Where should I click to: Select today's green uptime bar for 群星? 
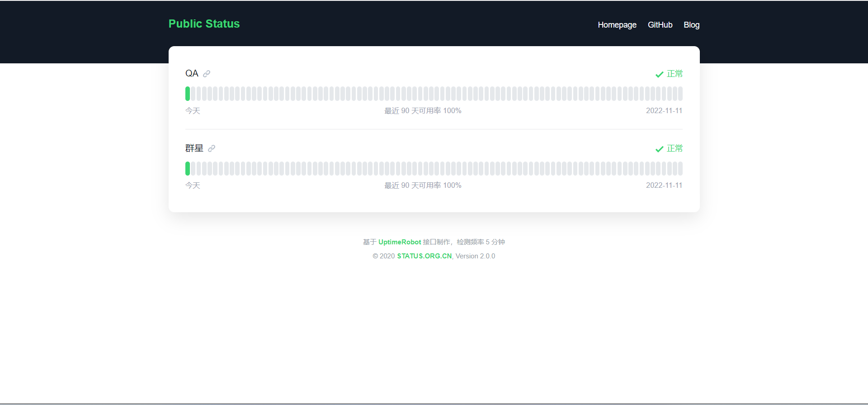(188, 168)
